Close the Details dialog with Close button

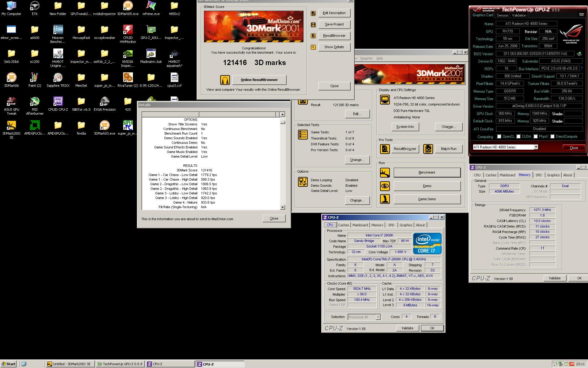[274, 218]
